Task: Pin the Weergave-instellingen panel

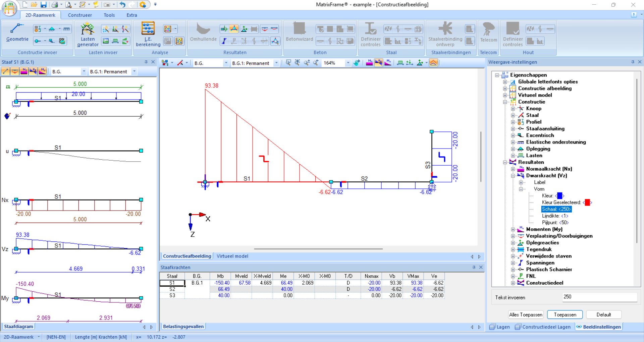Action: 633,62
